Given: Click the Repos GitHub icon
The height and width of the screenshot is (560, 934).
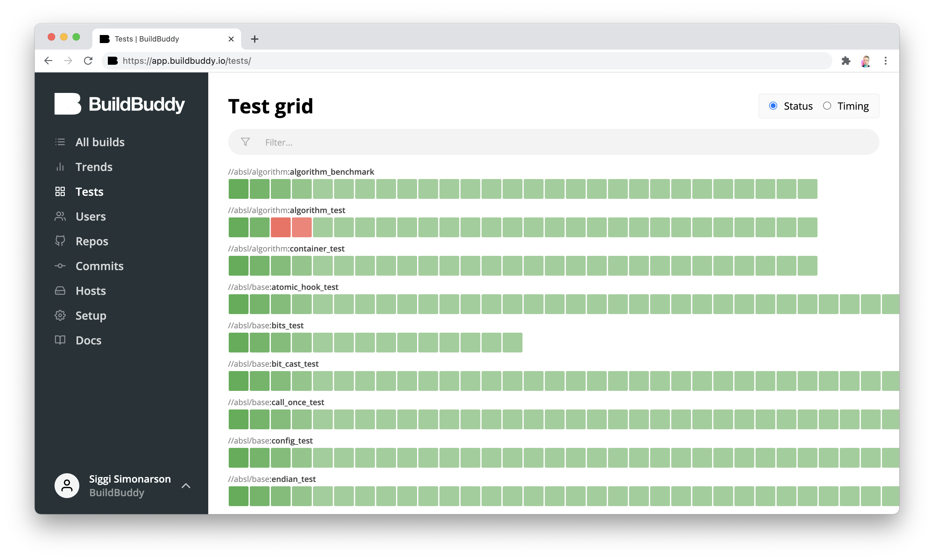Looking at the screenshot, I should [x=60, y=241].
